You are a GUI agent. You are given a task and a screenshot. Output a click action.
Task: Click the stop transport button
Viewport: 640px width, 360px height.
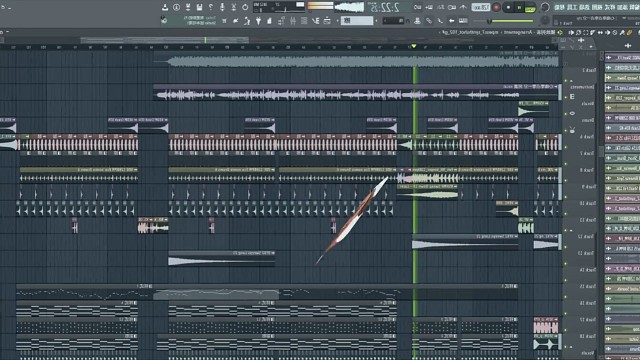[x=508, y=7]
